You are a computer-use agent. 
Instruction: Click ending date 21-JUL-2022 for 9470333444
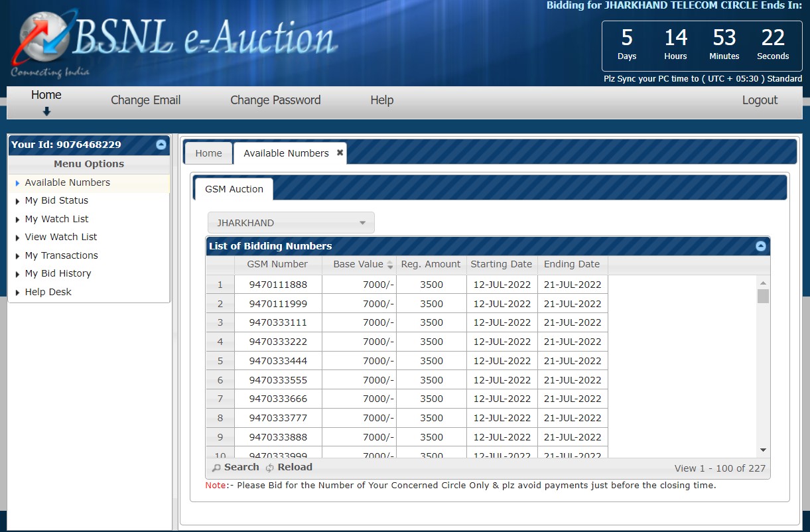point(572,361)
